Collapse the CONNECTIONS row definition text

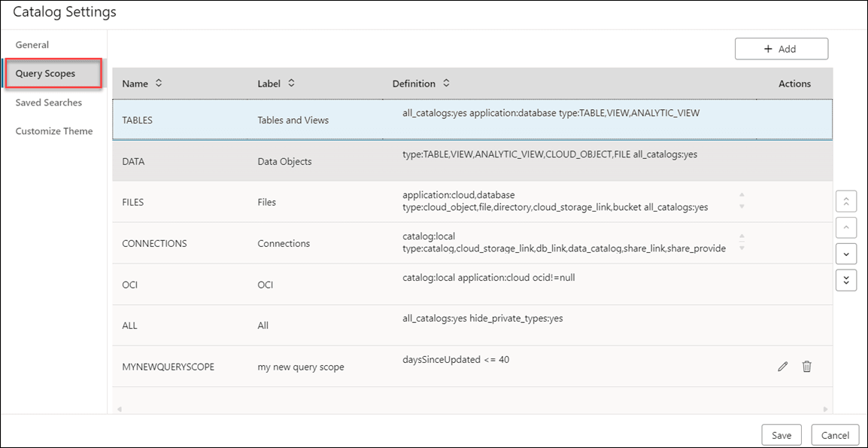pyautogui.click(x=742, y=236)
